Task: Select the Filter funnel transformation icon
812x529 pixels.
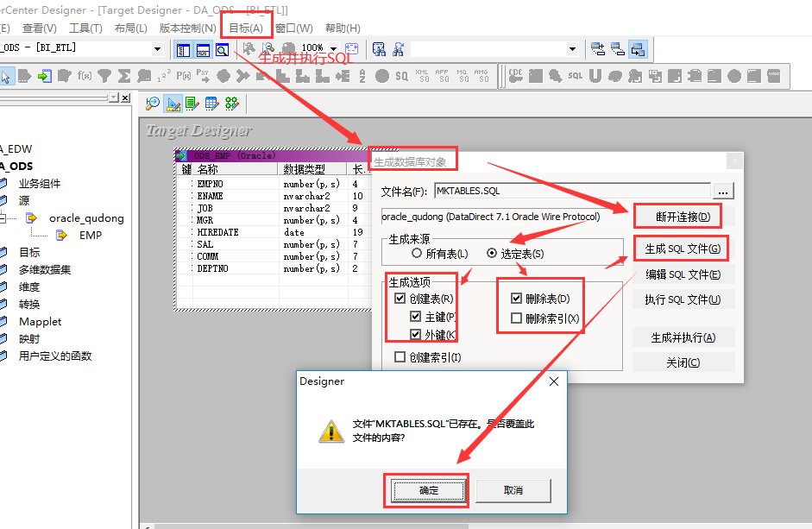Action: click(104, 77)
